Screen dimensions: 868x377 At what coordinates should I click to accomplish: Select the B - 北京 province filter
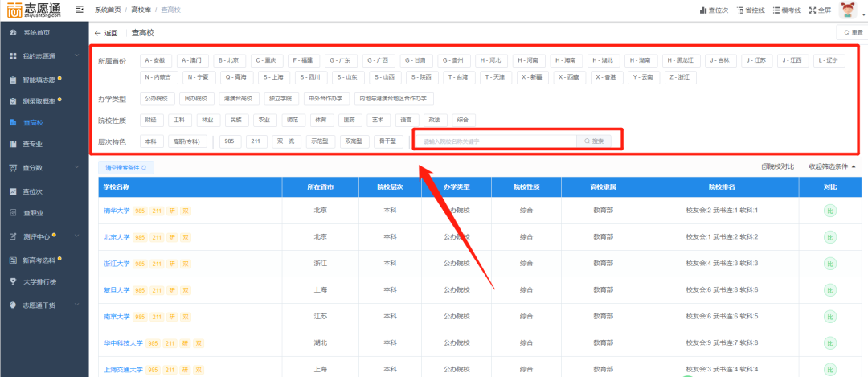pos(227,60)
